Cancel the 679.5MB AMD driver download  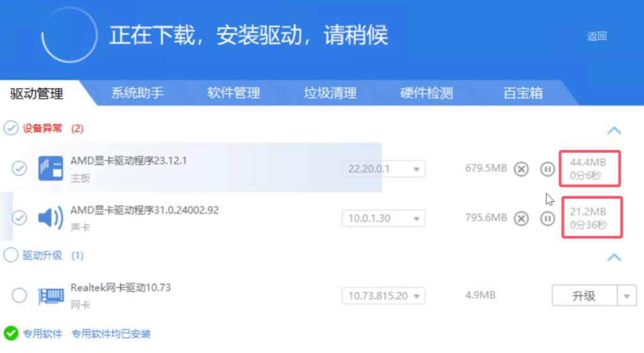(x=521, y=169)
